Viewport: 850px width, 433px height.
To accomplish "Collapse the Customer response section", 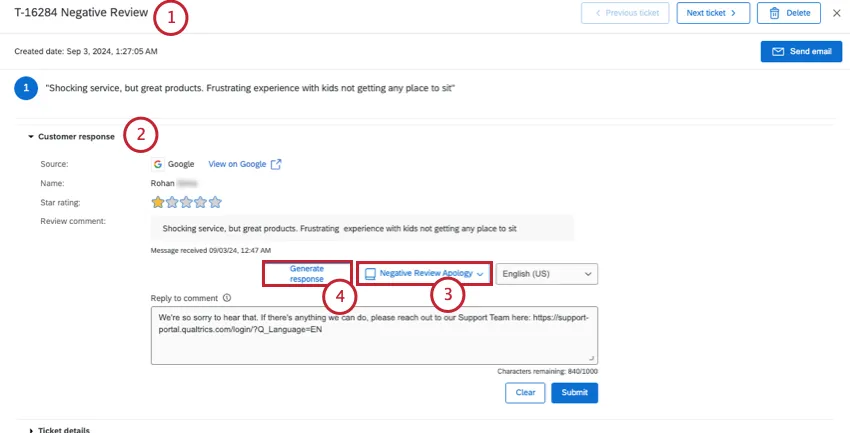I will tap(31, 136).
